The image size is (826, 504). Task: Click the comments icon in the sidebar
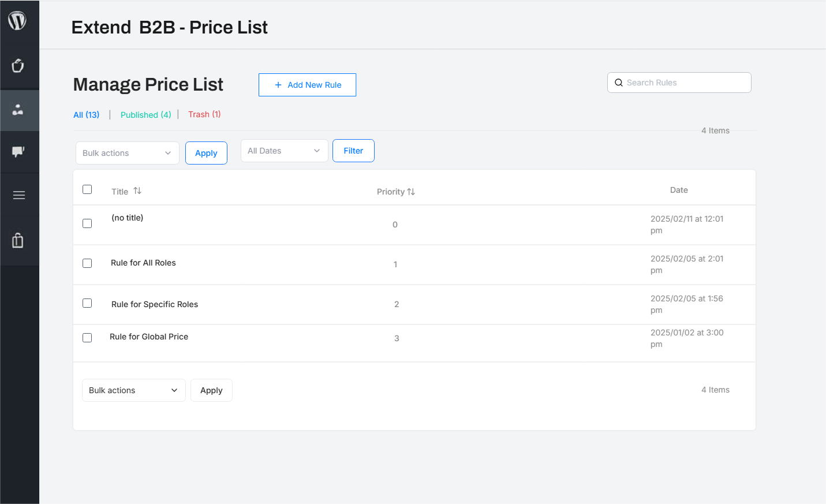[18, 151]
